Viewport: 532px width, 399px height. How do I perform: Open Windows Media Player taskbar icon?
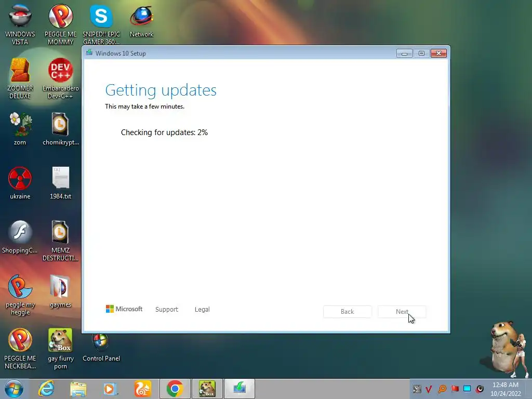(110, 389)
